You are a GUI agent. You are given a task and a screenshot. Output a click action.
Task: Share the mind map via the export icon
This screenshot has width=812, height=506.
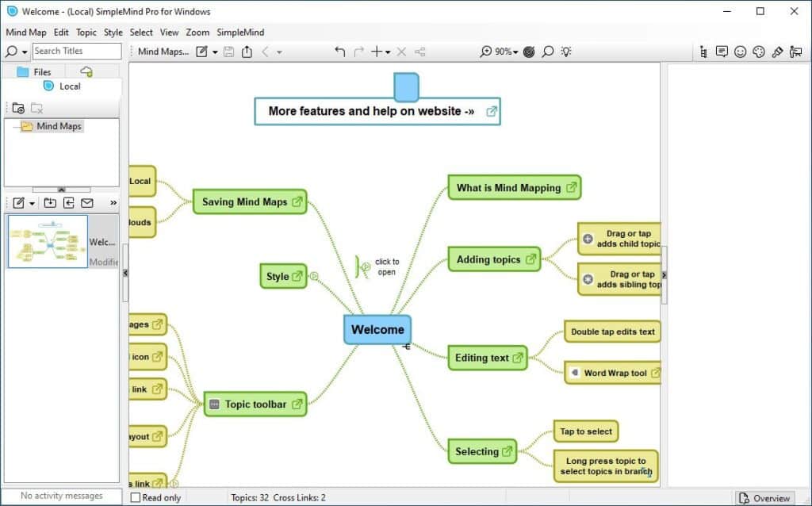coord(247,51)
